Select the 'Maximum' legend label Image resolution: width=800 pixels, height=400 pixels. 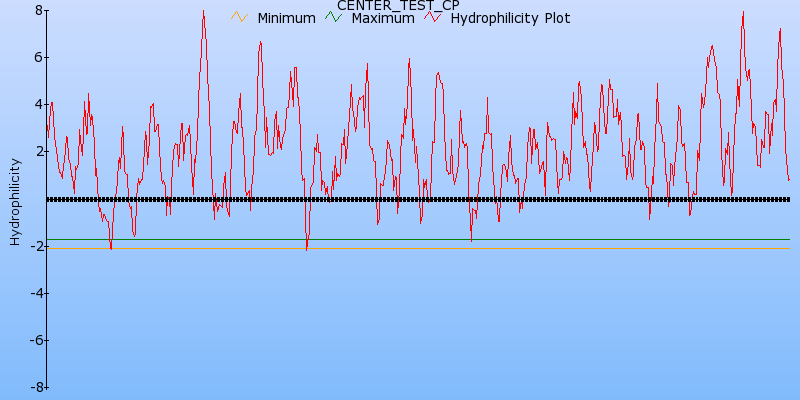382,18
